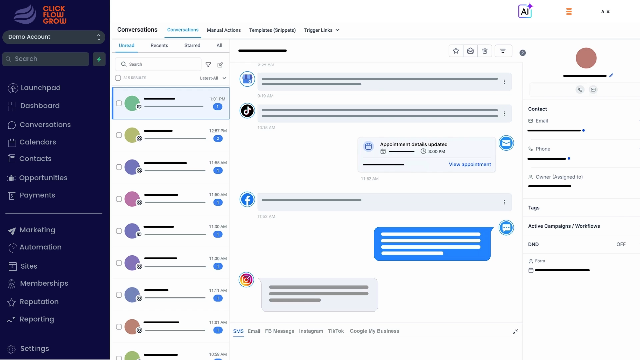Open the AI assistant icon in header
Viewport: 640px width, 360px height.
(x=525, y=11)
